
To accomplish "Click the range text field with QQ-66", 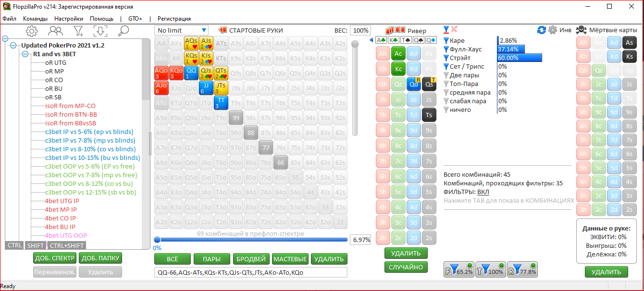I will tap(250, 272).
